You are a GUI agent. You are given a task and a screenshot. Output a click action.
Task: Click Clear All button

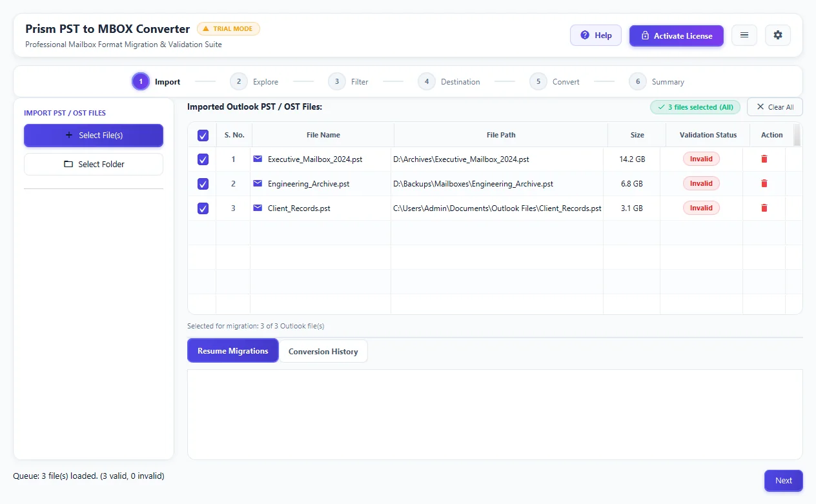point(775,107)
